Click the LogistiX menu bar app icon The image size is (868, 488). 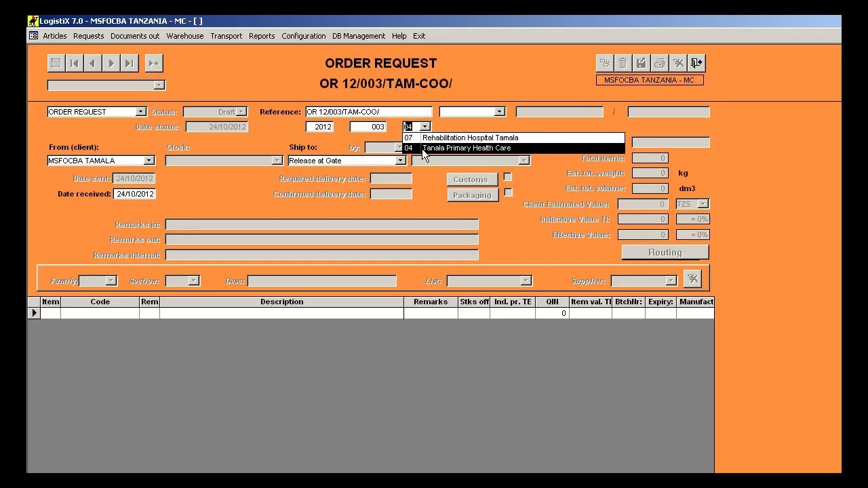33,36
